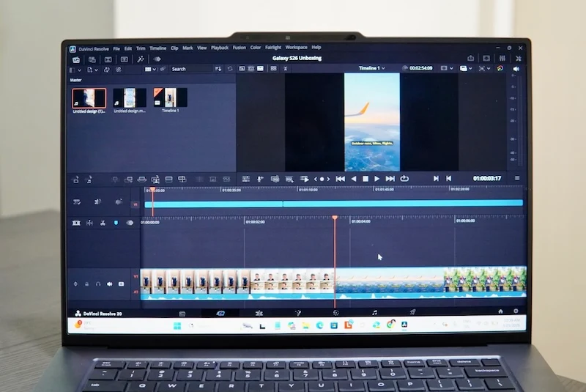The image size is (586, 392).
Task: Click the viewer speaker volume icon
Action: click(516, 69)
